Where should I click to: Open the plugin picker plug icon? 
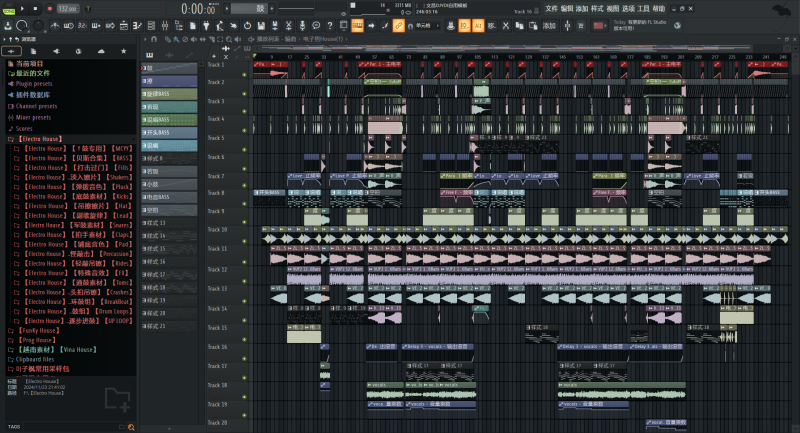[x=206, y=26]
